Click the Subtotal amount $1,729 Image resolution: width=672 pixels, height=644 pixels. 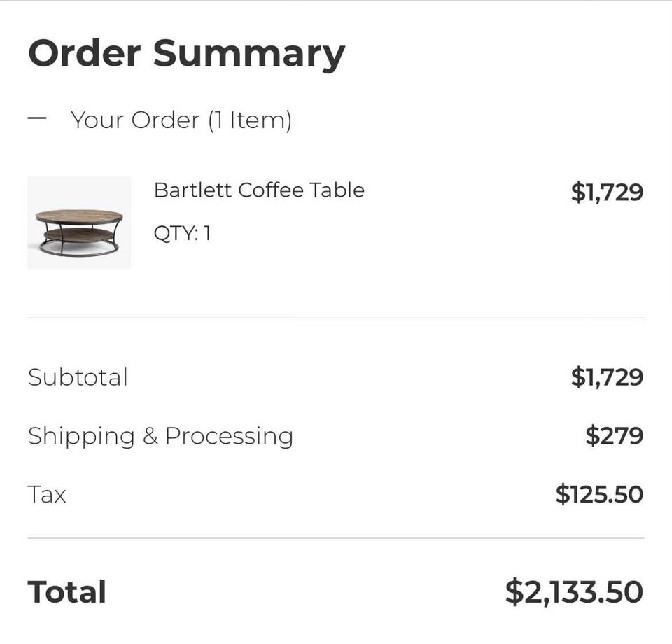pos(606,377)
